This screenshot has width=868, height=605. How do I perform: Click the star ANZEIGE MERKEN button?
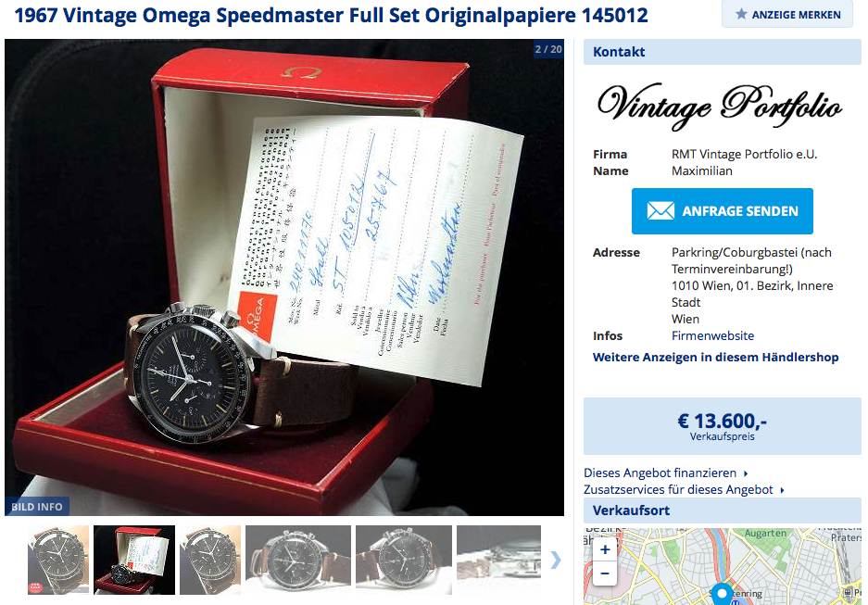click(x=787, y=14)
